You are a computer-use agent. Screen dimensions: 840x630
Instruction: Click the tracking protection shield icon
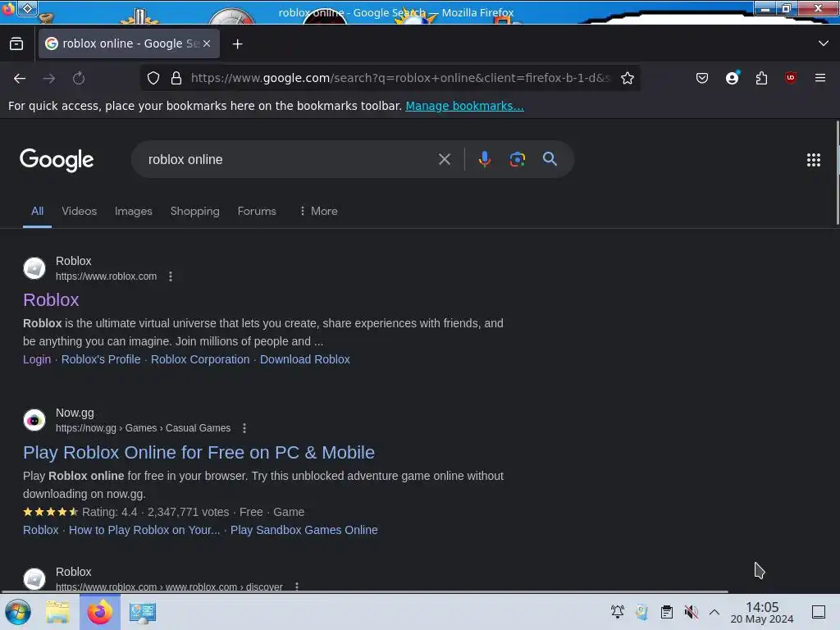coord(153,78)
